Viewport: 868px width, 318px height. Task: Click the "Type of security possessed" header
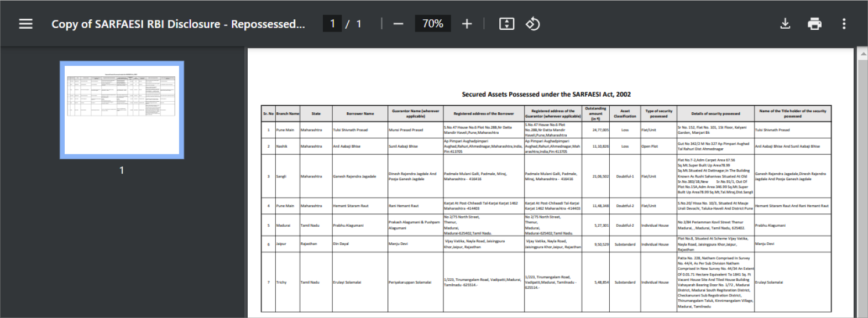tap(658, 113)
